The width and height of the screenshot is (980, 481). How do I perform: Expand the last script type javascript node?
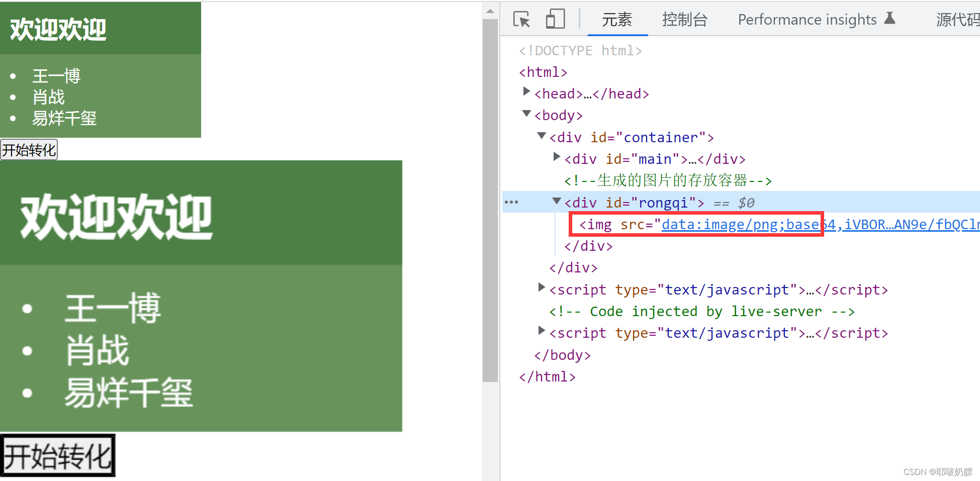[x=541, y=331]
